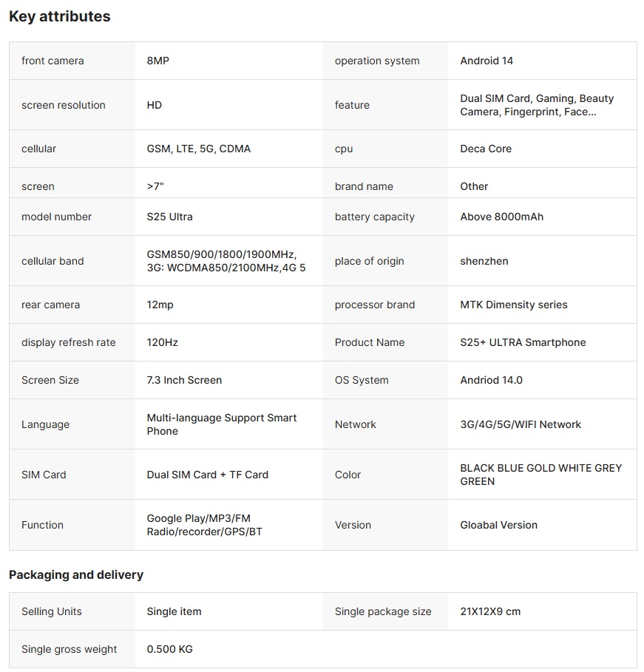Click the Key attributes heading
Image resolution: width=644 pixels, height=672 pixels.
tap(59, 16)
